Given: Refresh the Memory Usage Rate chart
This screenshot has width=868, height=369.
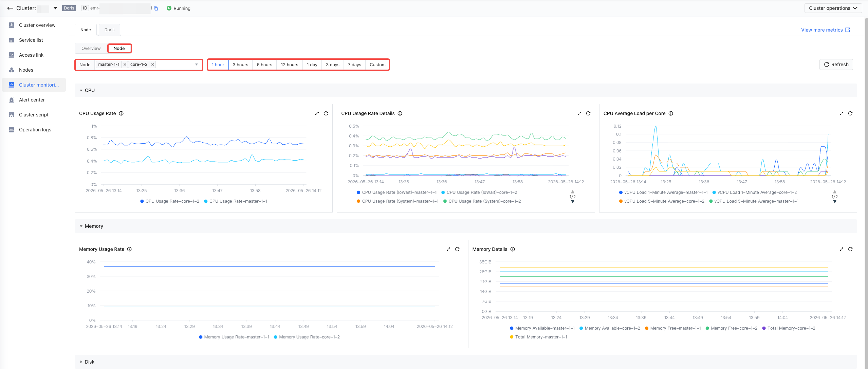Looking at the screenshot, I should [457, 249].
